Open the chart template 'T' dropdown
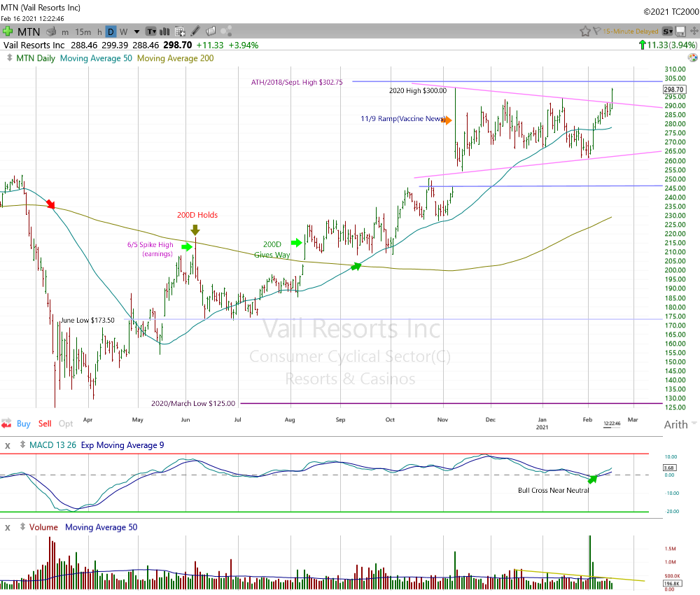700x595 pixels. click(x=151, y=31)
